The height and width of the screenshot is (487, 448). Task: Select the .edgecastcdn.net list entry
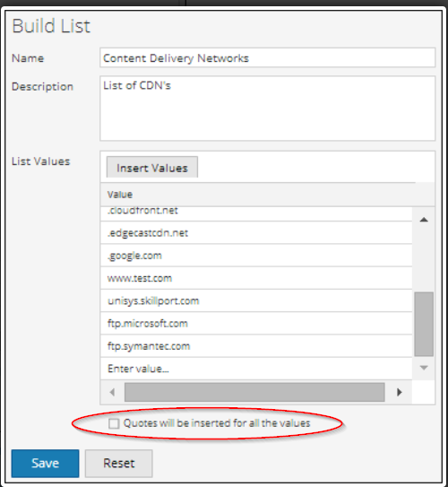click(256, 233)
